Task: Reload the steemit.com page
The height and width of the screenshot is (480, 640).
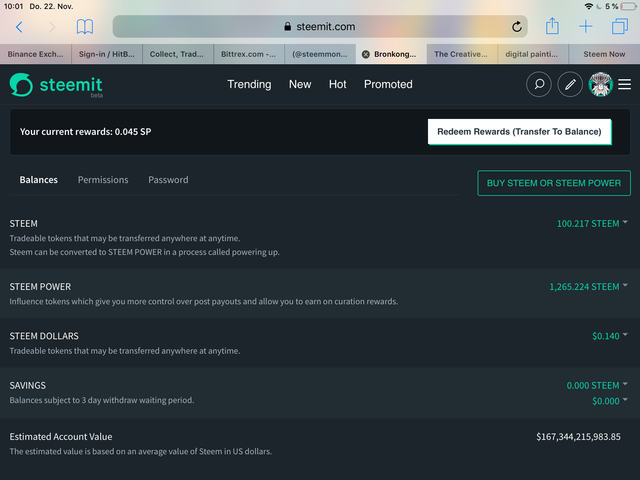Action: 517,27
